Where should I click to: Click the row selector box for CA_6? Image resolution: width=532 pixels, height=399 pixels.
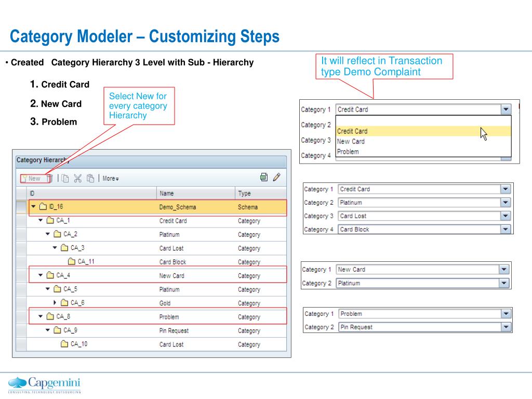(21, 303)
